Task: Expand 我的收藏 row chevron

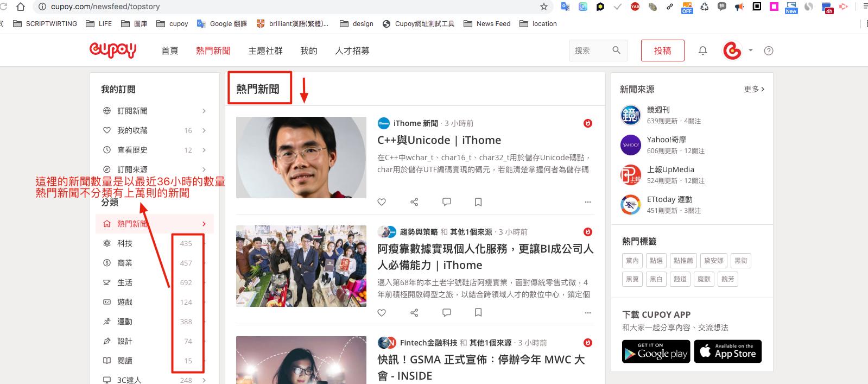Action: [x=204, y=130]
